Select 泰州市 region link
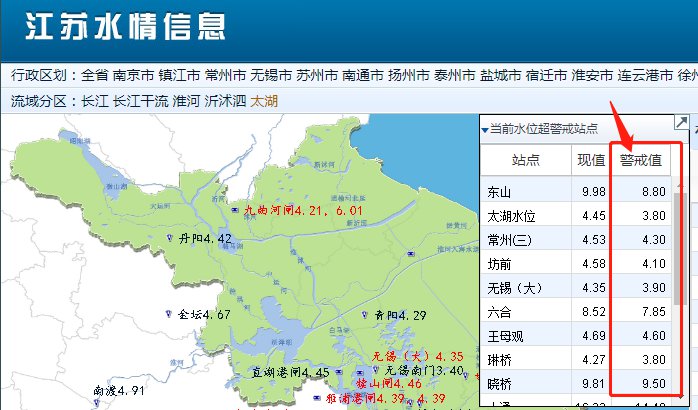The image size is (698, 410). tap(454, 75)
